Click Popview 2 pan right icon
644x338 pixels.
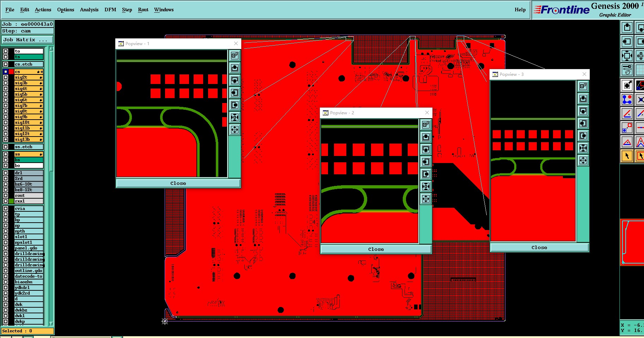(426, 174)
